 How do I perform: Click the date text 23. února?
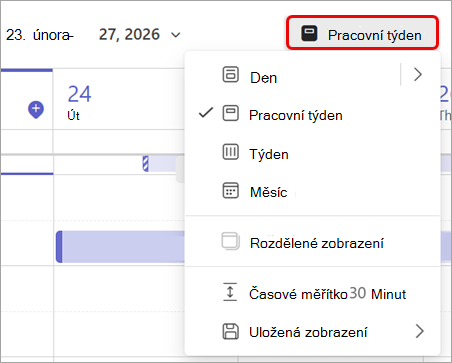(39, 35)
